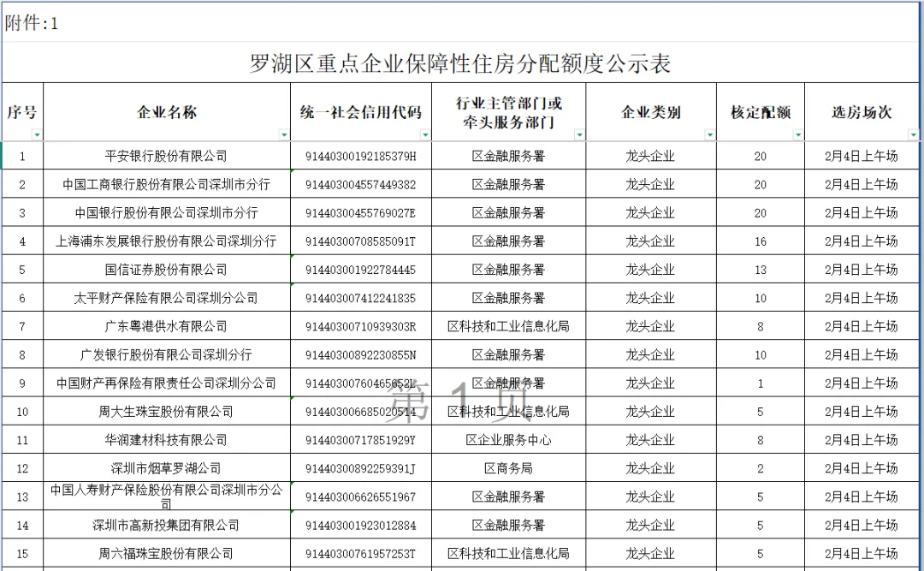This screenshot has height=571, width=924.
Task: Select credit code 91440300892230855N
Action: (x=361, y=354)
